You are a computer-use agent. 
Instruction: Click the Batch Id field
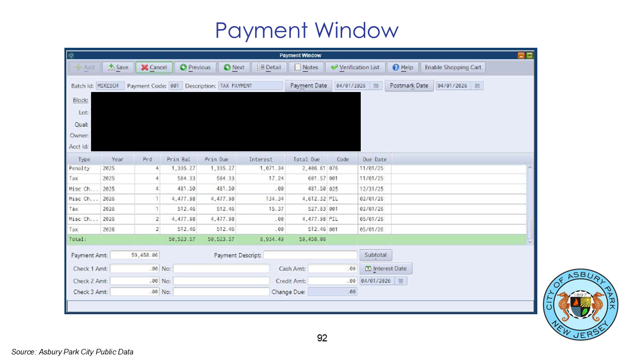pyautogui.click(x=110, y=86)
